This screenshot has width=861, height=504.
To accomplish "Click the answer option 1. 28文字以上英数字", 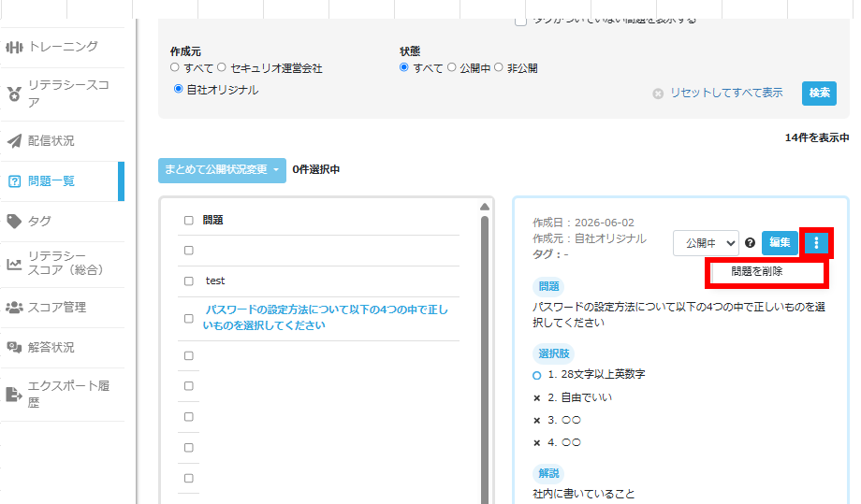I will [596, 375].
